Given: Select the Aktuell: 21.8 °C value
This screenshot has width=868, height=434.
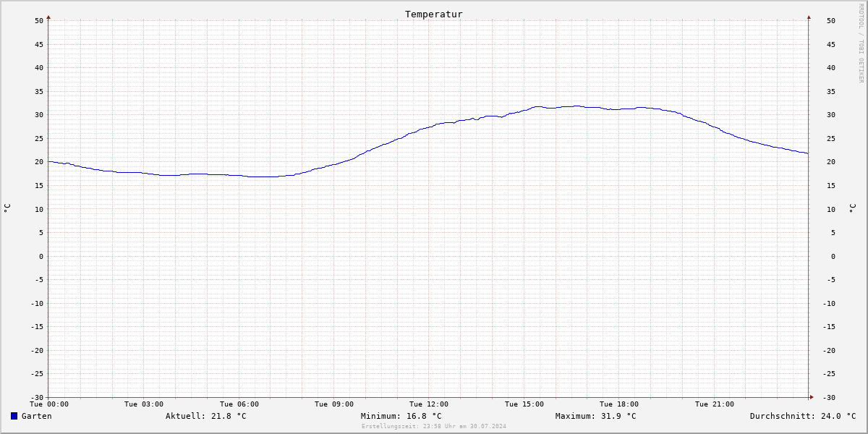Looking at the screenshot, I should [206, 416].
